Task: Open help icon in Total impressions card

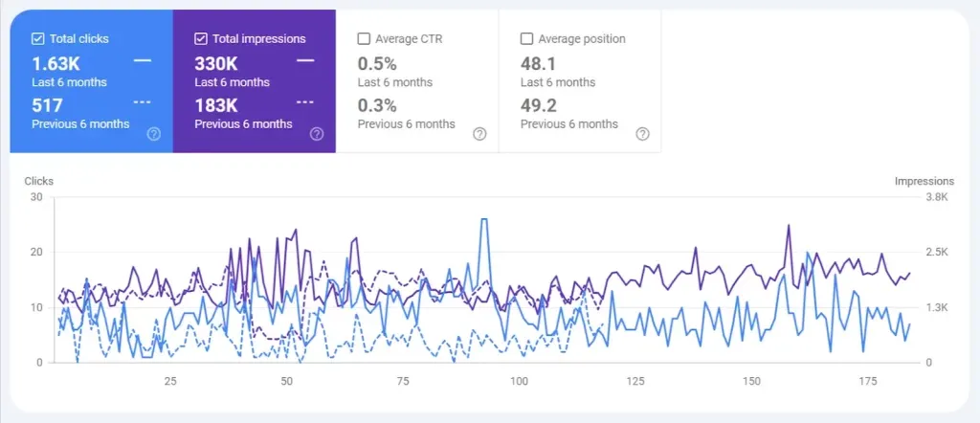Action: coord(316,134)
